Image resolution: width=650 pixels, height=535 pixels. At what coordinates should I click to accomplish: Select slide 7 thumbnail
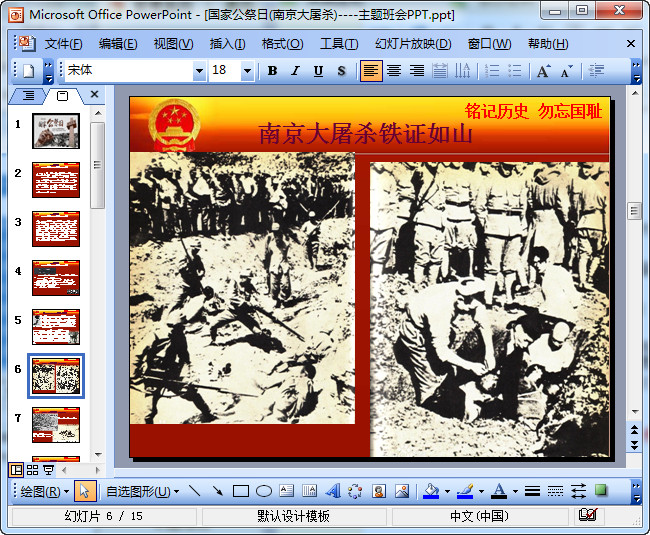[x=56, y=425]
